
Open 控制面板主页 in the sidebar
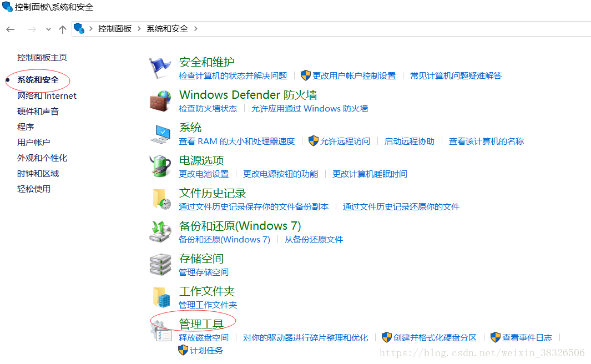[42, 57]
